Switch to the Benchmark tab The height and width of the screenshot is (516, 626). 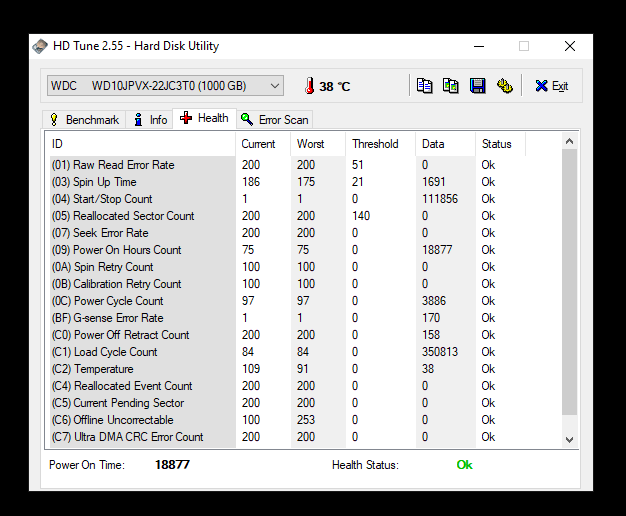(84, 120)
